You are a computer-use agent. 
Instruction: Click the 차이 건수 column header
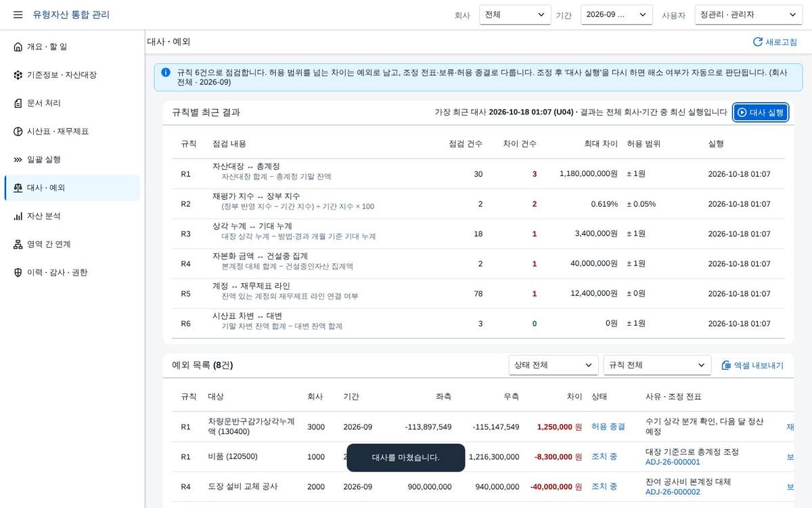pos(520,144)
